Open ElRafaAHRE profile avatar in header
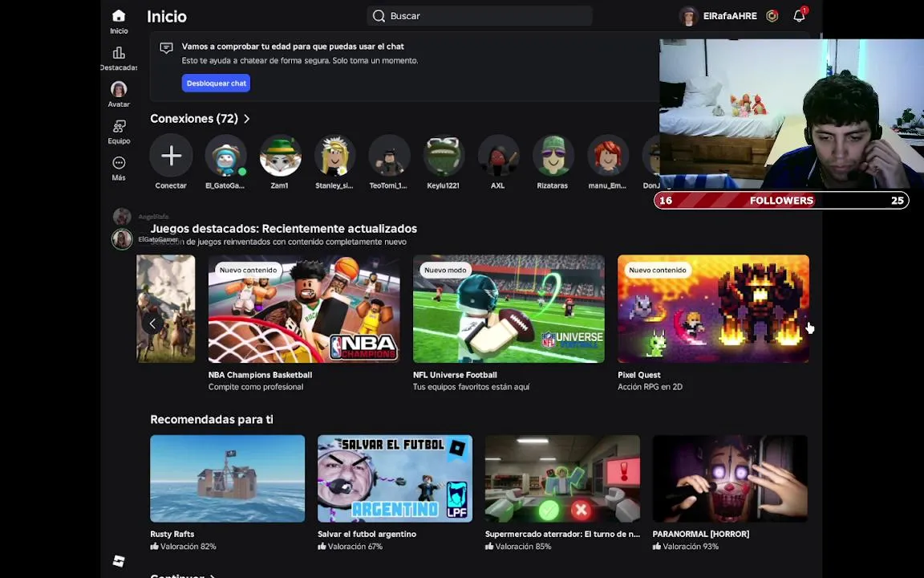The image size is (924, 578). coord(688,16)
